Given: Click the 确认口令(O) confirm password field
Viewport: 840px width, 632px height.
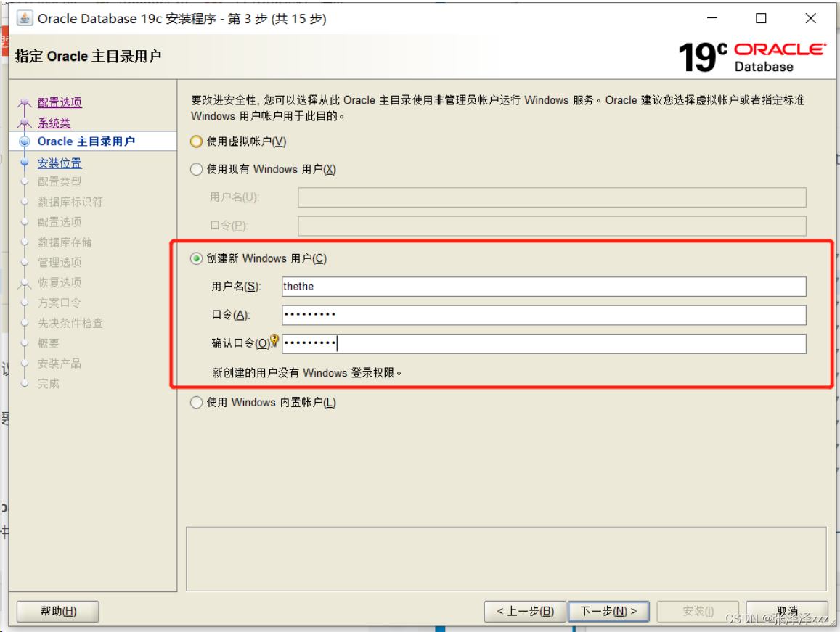Looking at the screenshot, I should 544,344.
